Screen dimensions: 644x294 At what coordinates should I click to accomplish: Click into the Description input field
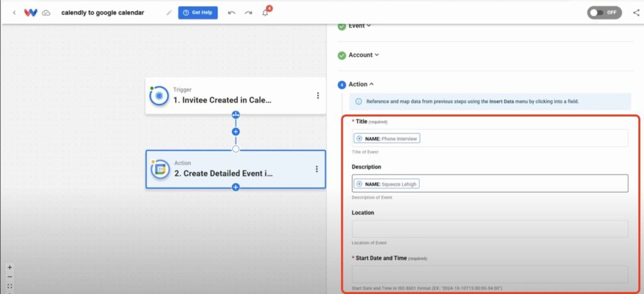point(490,183)
